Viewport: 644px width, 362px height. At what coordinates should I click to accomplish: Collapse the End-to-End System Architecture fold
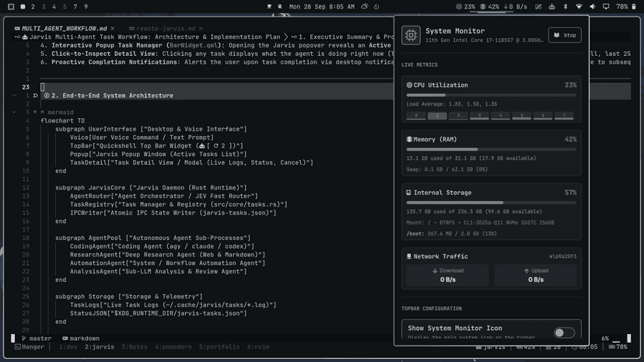tap(14, 96)
